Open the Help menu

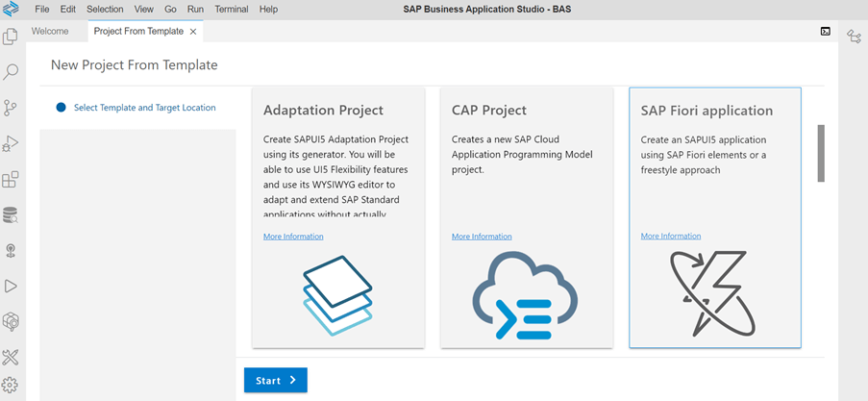point(268,10)
